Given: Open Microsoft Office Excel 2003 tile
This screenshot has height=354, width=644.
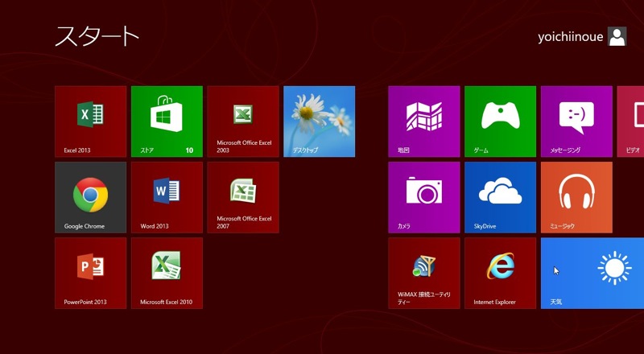Looking at the screenshot, I should pyautogui.click(x=243, y=121).
